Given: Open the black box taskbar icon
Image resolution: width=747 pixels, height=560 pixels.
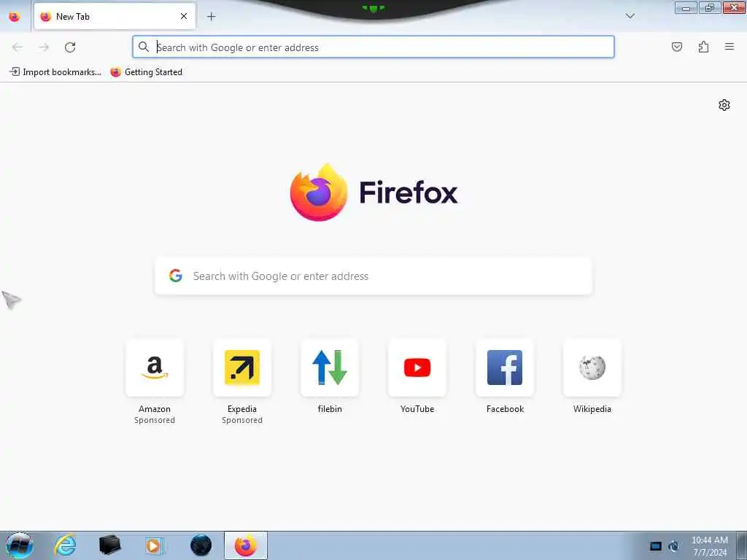Looking at the screenshot, I should [109, 545].
